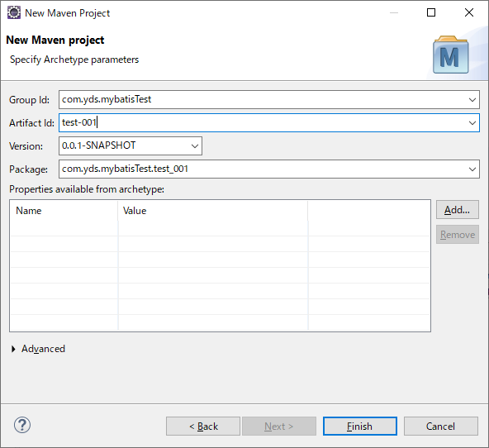Click the Remove button
Screen dimensions: 489x448
457,235
